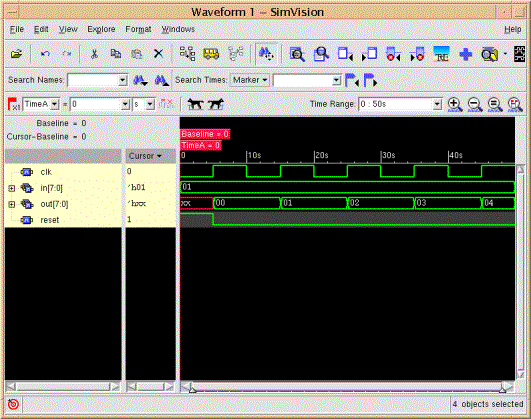Image resolution: width=531 pixels, height=419 pixels.
Task: Click the redo arrow icon
Action: coord(67,54)
